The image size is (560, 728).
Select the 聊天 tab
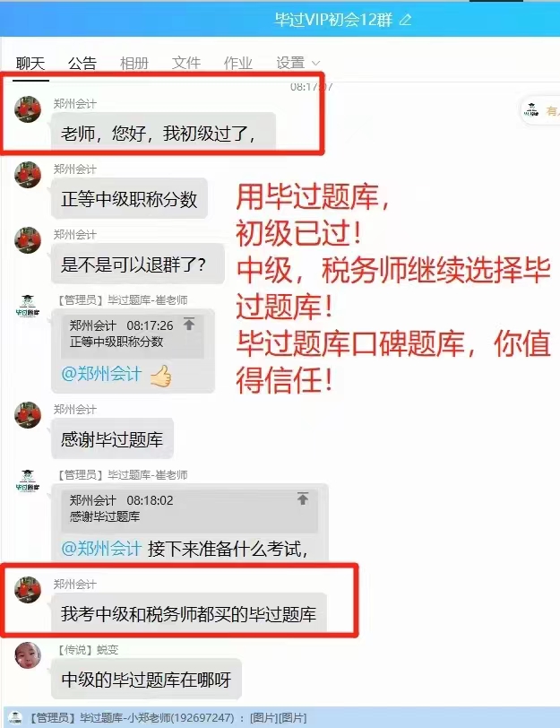coord(30,63)
